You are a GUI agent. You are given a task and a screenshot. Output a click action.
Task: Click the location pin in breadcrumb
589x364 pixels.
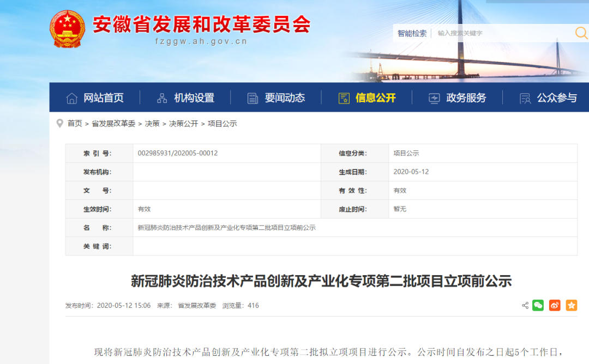[60, 124]
